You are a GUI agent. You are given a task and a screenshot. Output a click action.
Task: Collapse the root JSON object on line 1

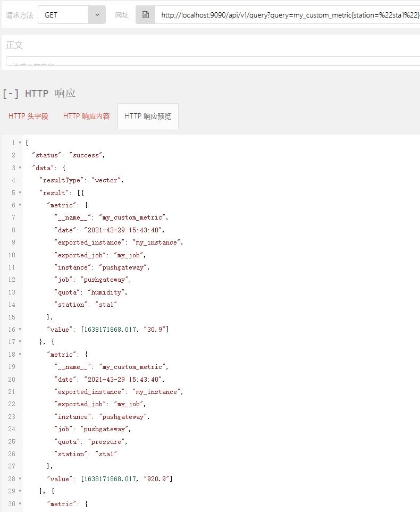point(19,142)
